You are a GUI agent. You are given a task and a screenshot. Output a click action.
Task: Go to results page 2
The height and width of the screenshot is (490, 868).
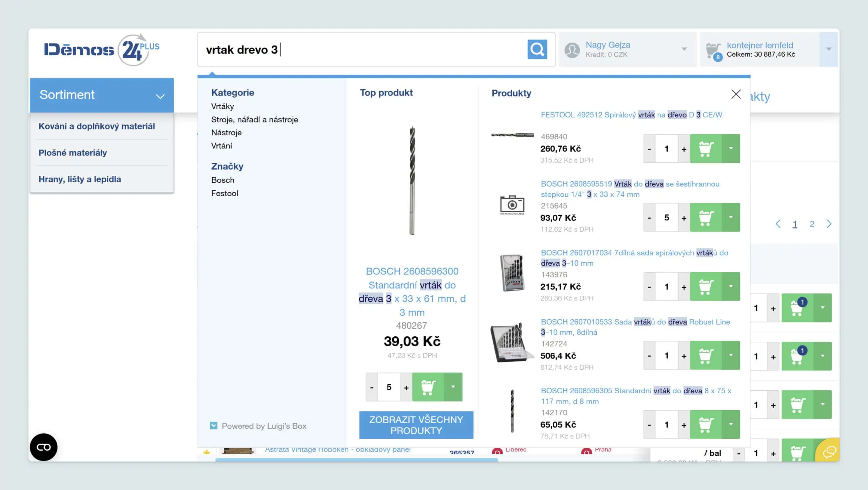coord(812,224)
